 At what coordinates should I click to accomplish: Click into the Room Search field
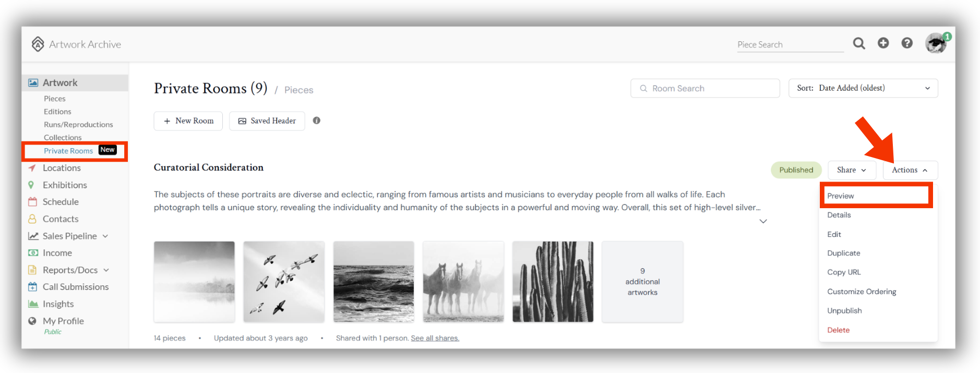(x=705, y=88)
